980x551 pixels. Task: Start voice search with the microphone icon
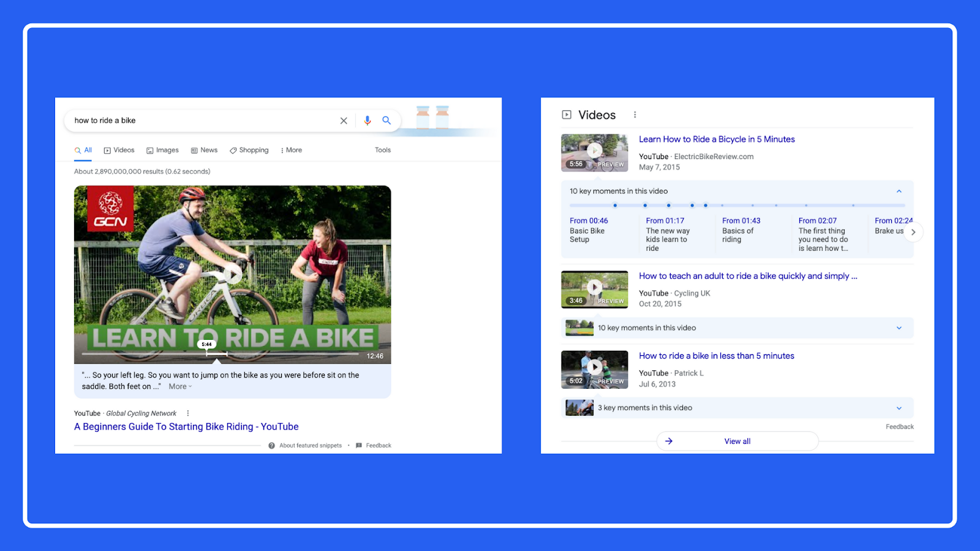coord(367,121)
